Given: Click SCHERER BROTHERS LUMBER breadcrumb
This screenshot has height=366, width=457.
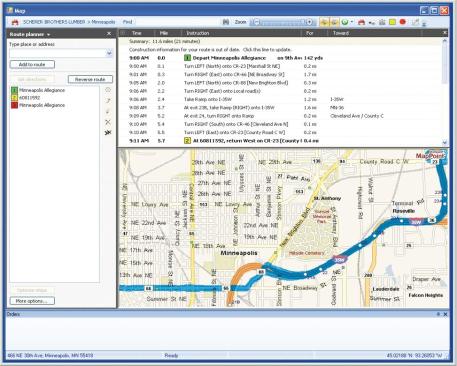Looking at the screenshot, I should click(54, 22).
